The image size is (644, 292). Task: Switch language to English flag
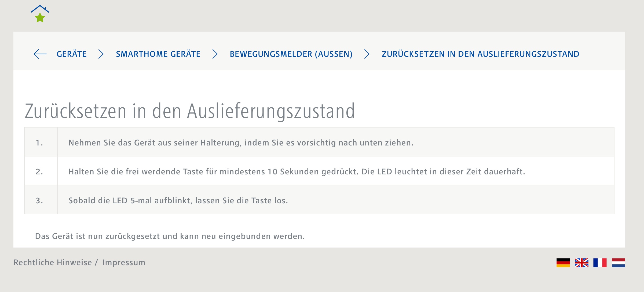[581, 263]
